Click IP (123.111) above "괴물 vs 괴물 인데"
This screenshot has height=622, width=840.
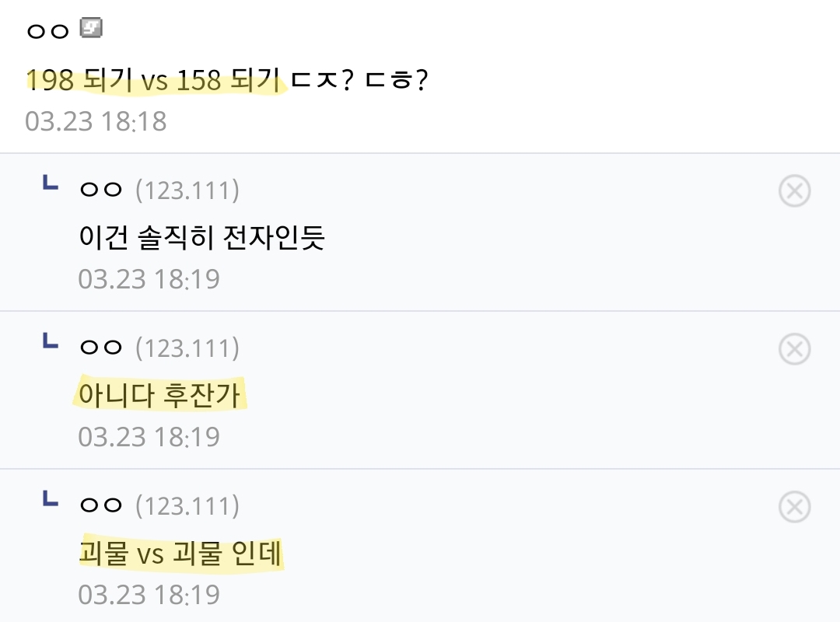tap(187, 506)
